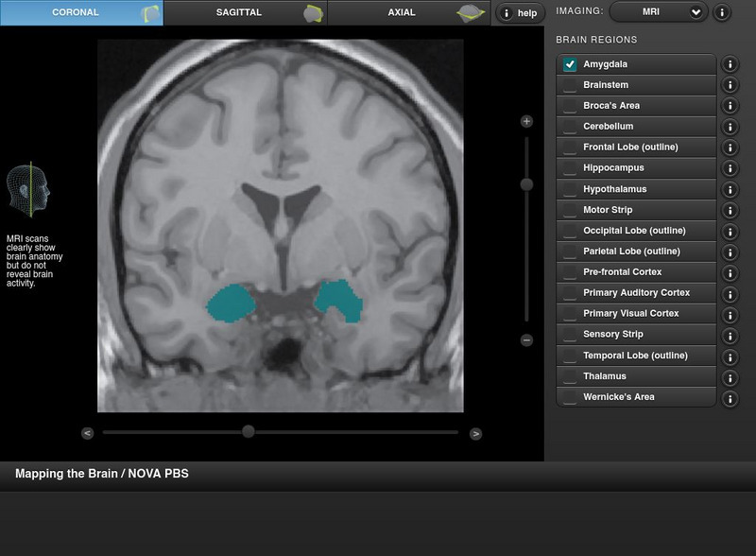Screen dimensions: 756x556
Task: Zoom out with the minus icon
Action: pos(526,340)
